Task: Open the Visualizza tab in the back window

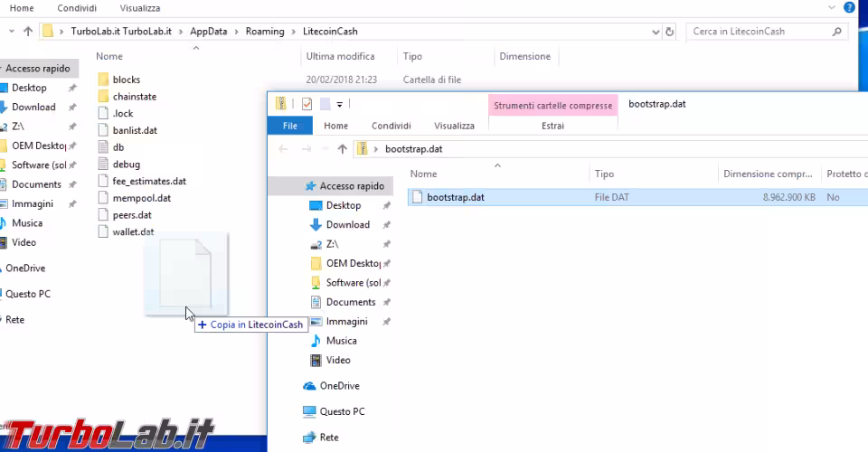Action: [140, 8]
